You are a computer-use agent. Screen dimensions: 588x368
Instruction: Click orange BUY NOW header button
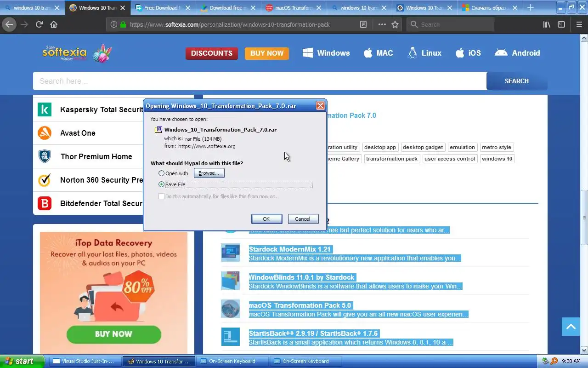pyautogui.click(x=267, y=53)
